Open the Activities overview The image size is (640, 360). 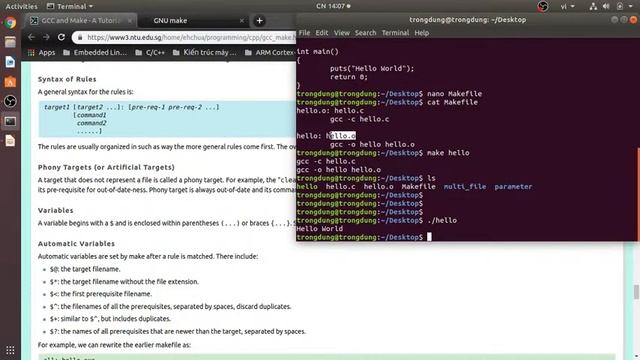(x=21, y=6)
